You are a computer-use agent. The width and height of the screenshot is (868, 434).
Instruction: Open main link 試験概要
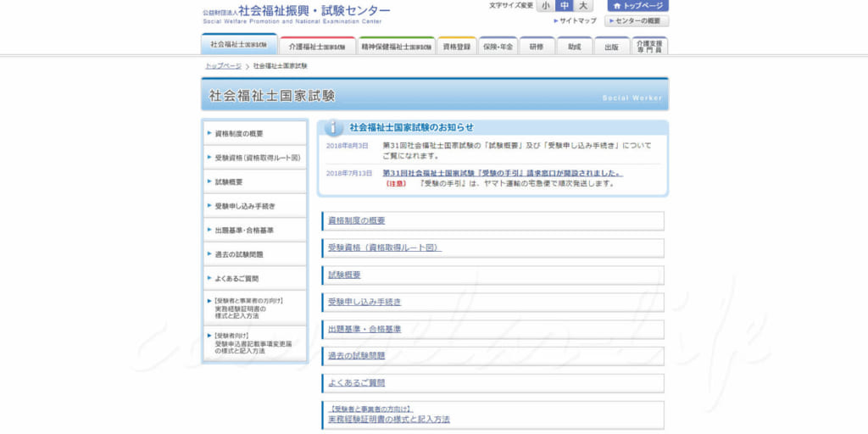(344, 275)
